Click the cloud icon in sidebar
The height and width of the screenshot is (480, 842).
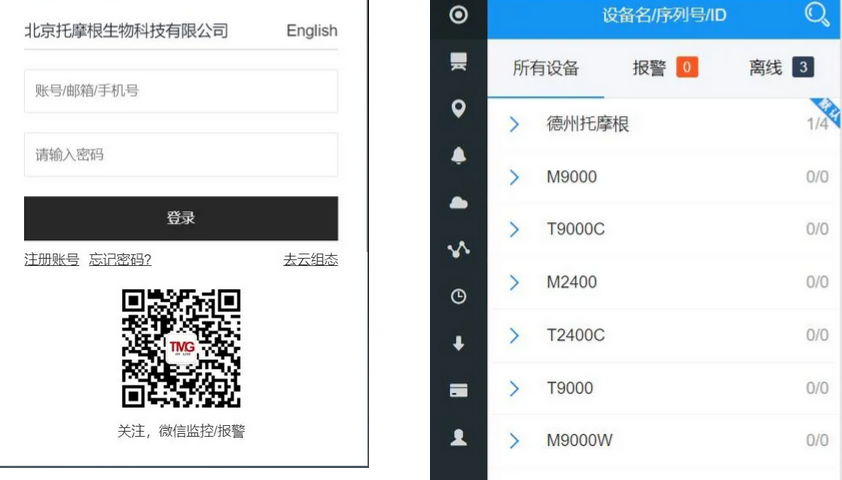[x=459, y=203]
